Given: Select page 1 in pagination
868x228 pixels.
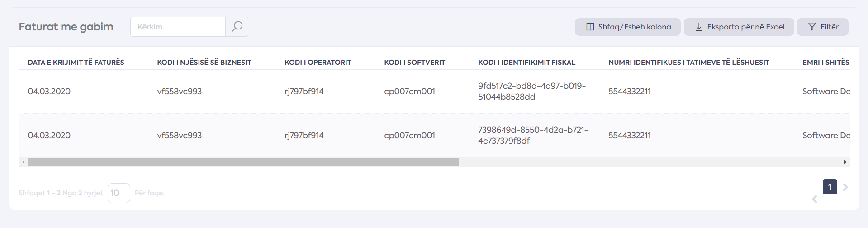Looking at the screenshot, I should [830, 187].
